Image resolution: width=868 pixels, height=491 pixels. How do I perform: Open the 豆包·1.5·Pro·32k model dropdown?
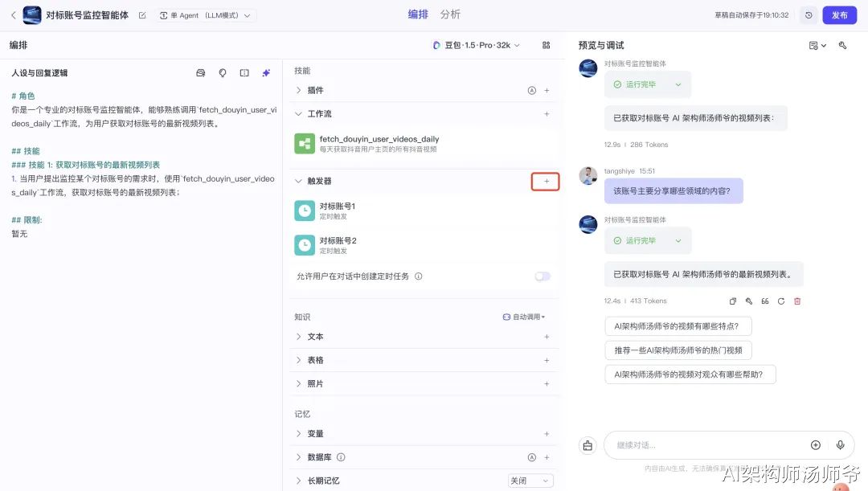coord(476,45)
